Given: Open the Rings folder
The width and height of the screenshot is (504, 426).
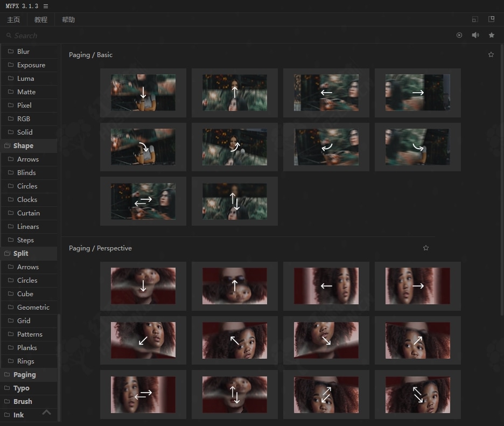Looking at the screenshot, I should tap(29, 361).
